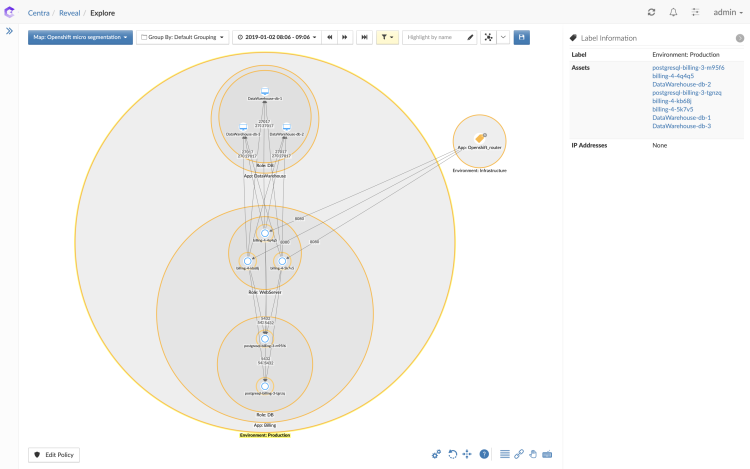Click the refresh icon in the header

point(652,12)
